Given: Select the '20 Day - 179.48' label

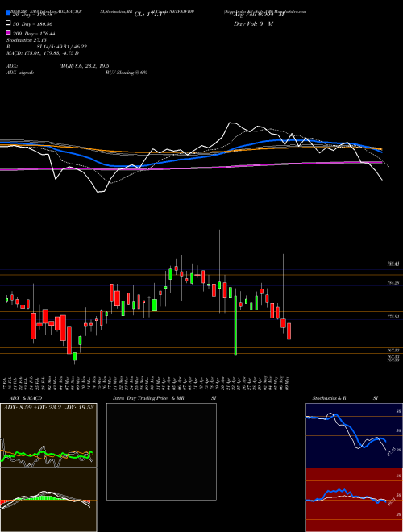Looking at the screenshot, I should 32,15.
